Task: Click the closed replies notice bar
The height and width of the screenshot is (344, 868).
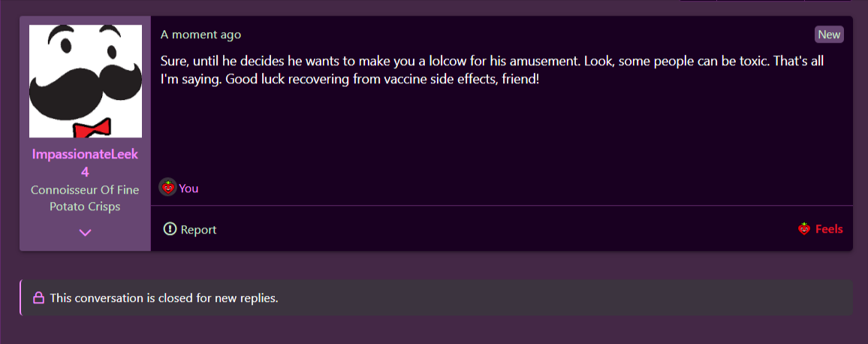Action: [x=436, y=298]
